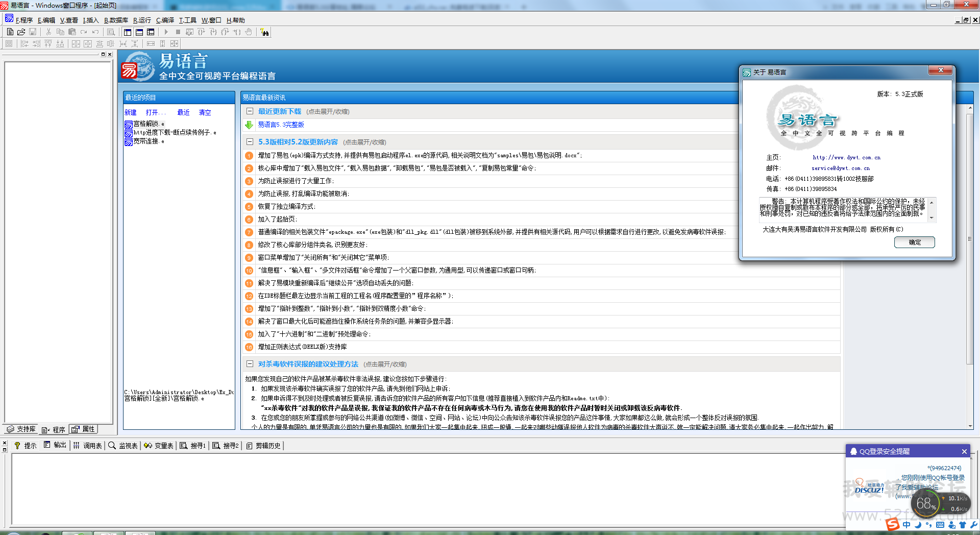The image size is (980, 535).
Task: Toggle float on the left side panel
Action: pyautogui.click(x=103, y=54)
